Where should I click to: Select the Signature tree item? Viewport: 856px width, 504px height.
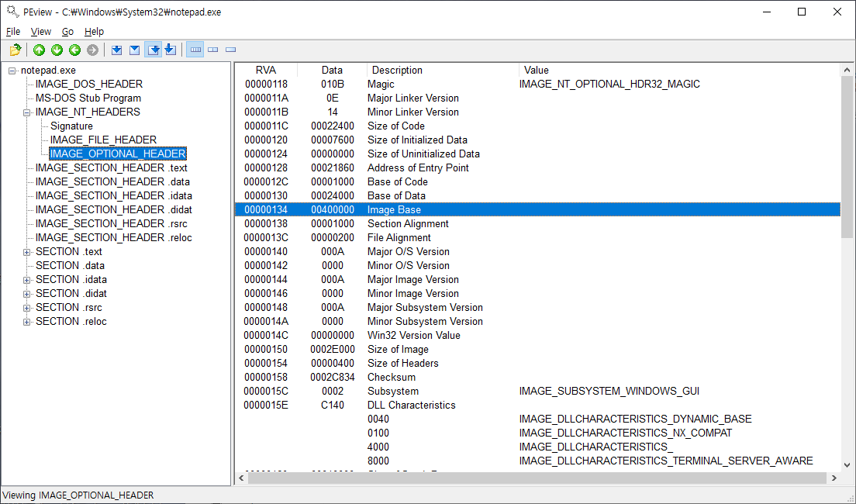[x=71, y=126]
